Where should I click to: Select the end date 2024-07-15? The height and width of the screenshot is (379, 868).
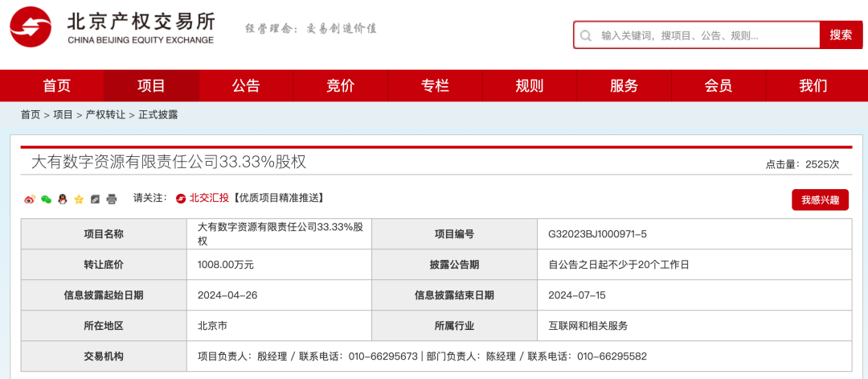pos(577,295)
